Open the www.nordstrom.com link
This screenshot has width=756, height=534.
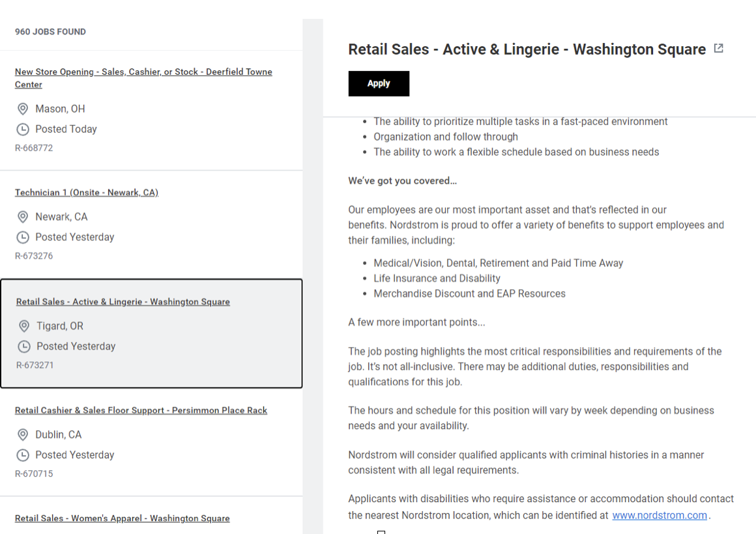pyautogui.click(x=659, y=514)
